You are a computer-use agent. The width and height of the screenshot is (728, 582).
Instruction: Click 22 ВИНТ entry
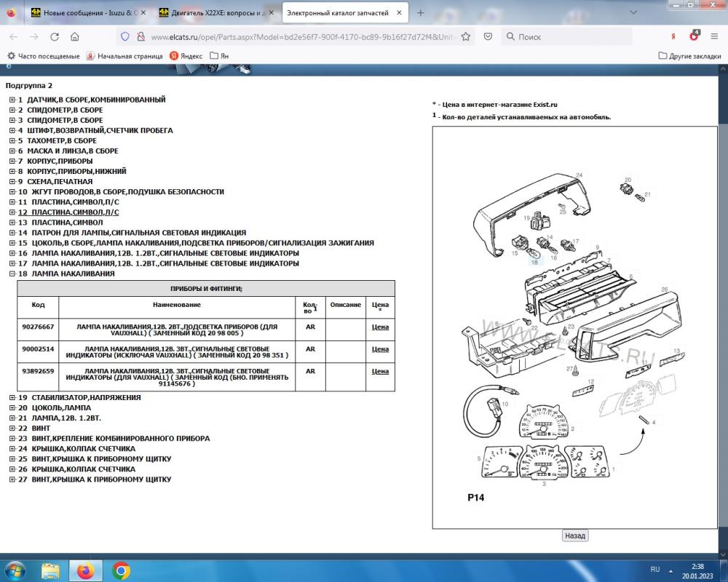click(34, 428)
